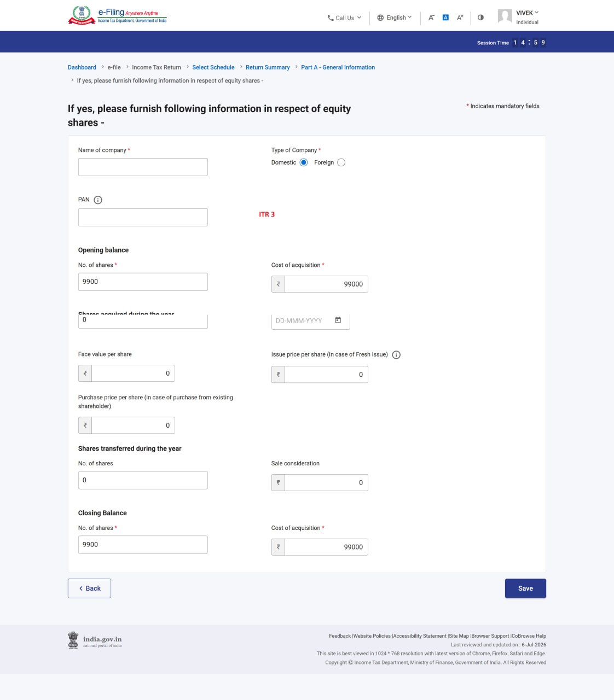
Task: Click the Save button
Action: (x=525, y=588)
